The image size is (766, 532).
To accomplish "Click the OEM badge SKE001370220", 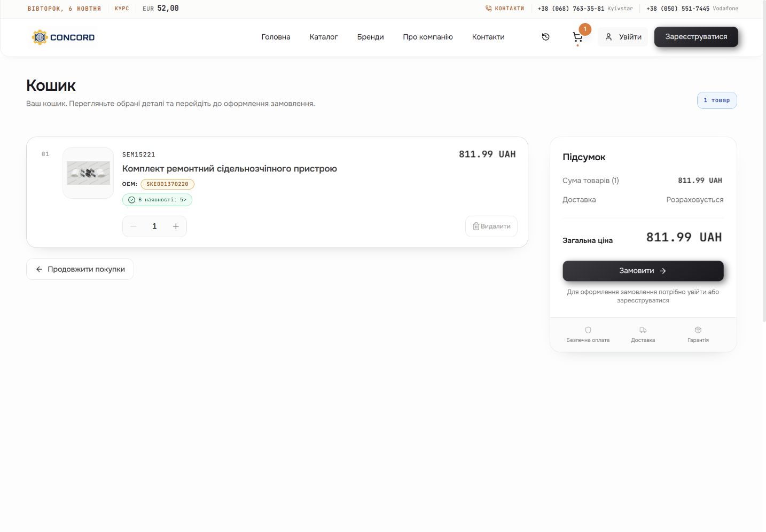I will click(168, 184).
